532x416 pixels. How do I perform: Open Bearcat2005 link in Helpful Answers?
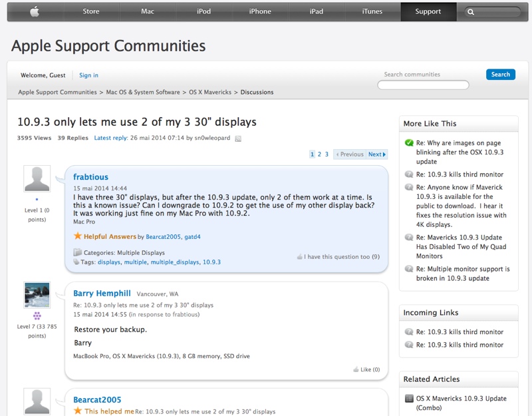coord(163,237)
